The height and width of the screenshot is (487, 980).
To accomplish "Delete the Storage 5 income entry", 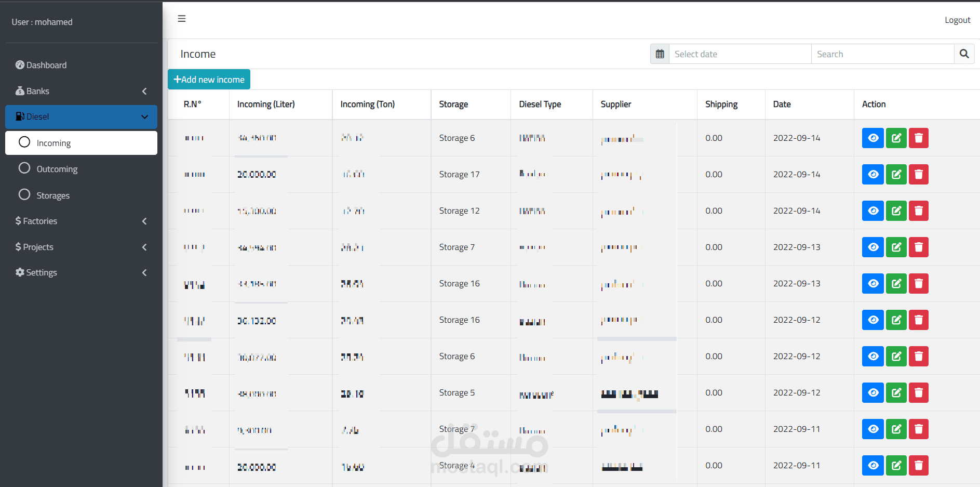I will coord(919,393).
